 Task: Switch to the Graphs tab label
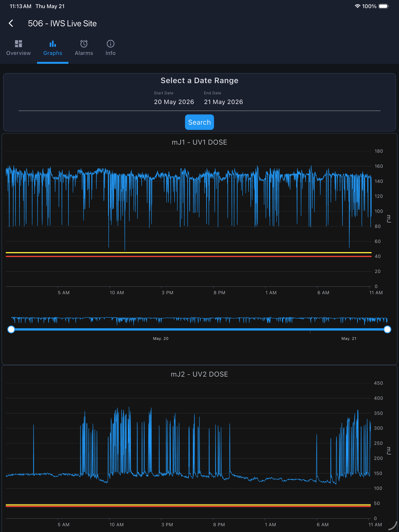point(53,53)
